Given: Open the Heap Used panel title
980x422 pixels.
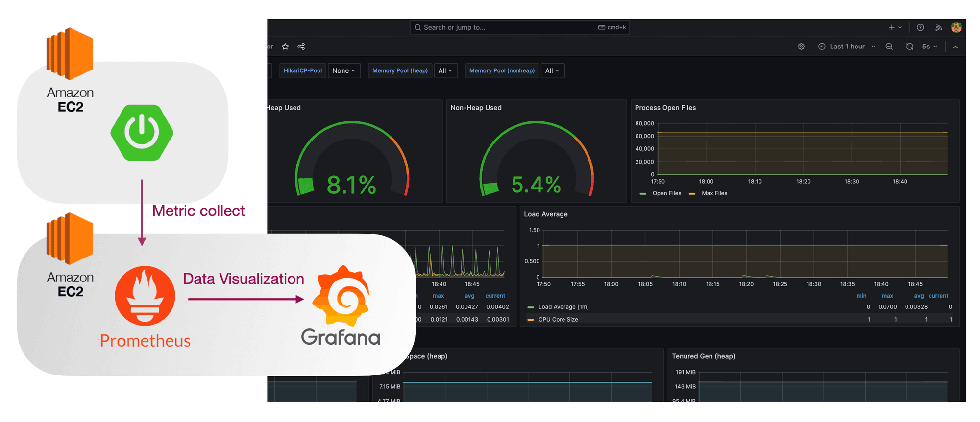Looking at the screenshot, I should click(284, 108).
